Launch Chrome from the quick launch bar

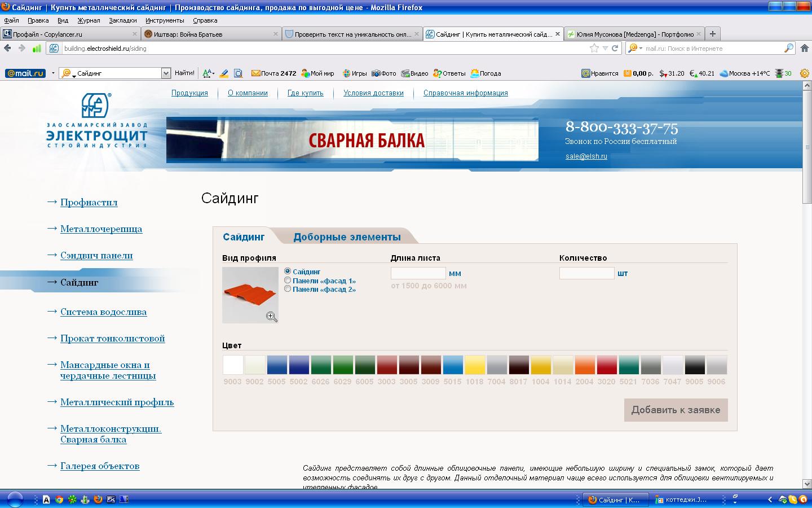pos(59,500)
